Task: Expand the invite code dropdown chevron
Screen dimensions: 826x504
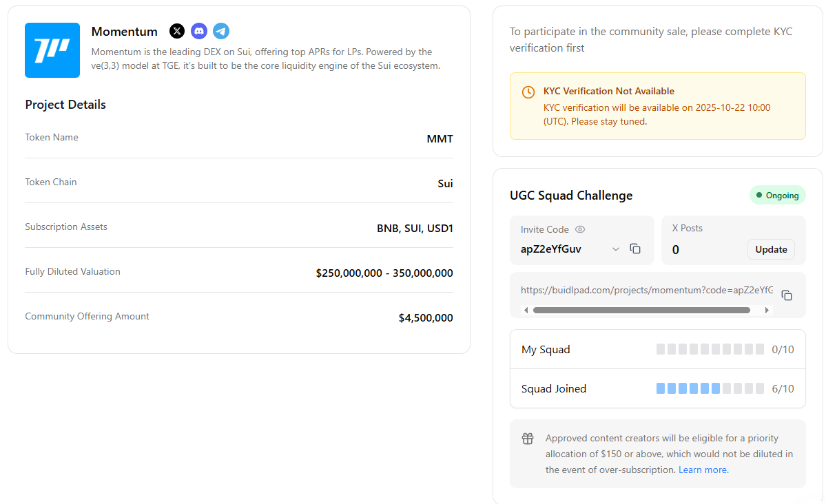Action: tap(615, 249)
